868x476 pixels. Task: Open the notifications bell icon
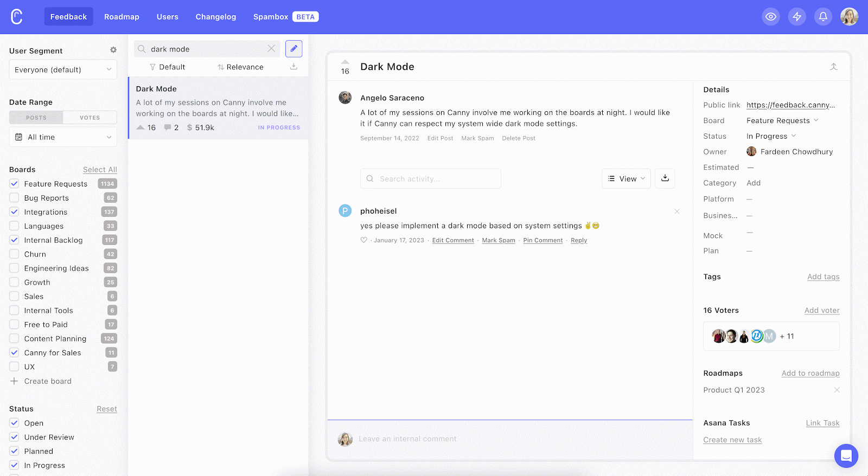823,17
